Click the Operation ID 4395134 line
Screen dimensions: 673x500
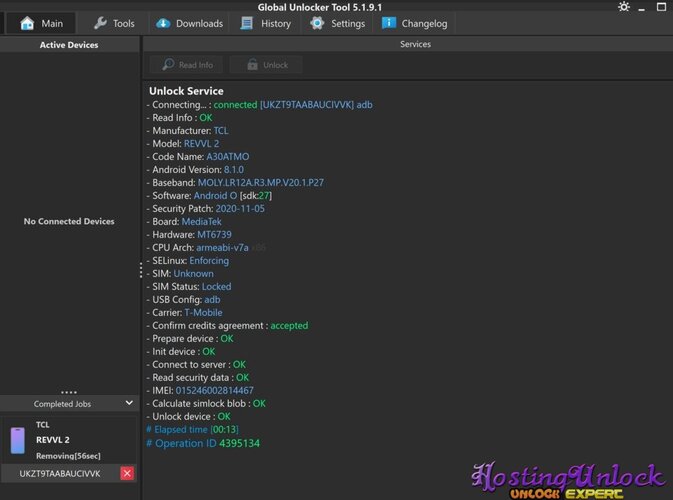(203, 443)
